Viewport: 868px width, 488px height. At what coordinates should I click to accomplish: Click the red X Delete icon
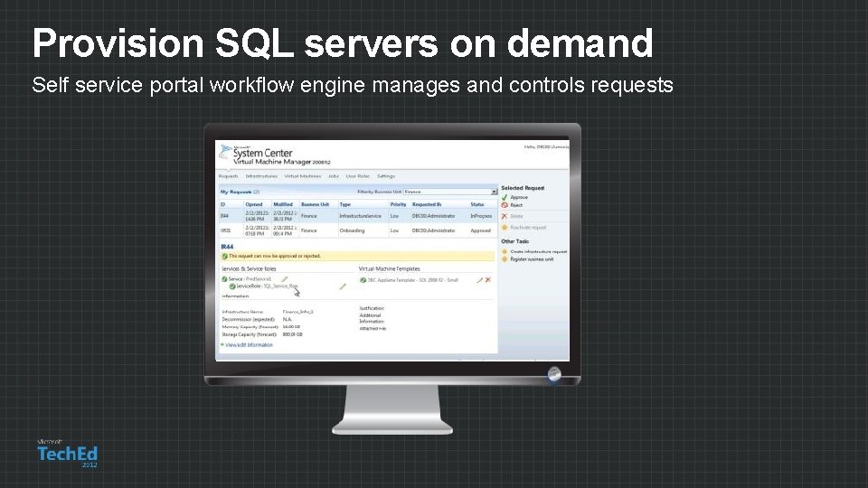tap(505, 216)
